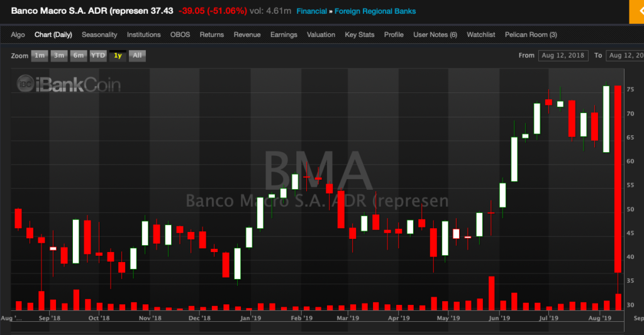The image size is (644, 335).
Task: Click the orange arrow button at top right
Action: pyautogui.click(x=636, y=11)
